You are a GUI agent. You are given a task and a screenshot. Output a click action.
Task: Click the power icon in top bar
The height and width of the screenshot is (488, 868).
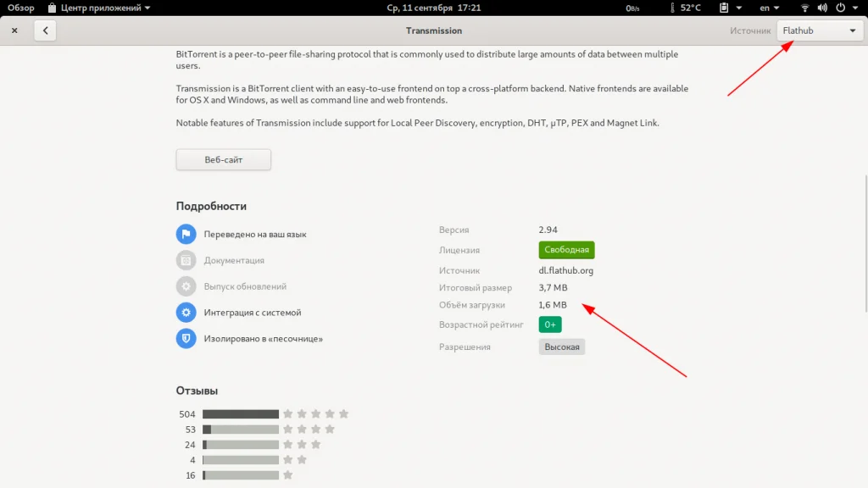click(x=840, y=8)
